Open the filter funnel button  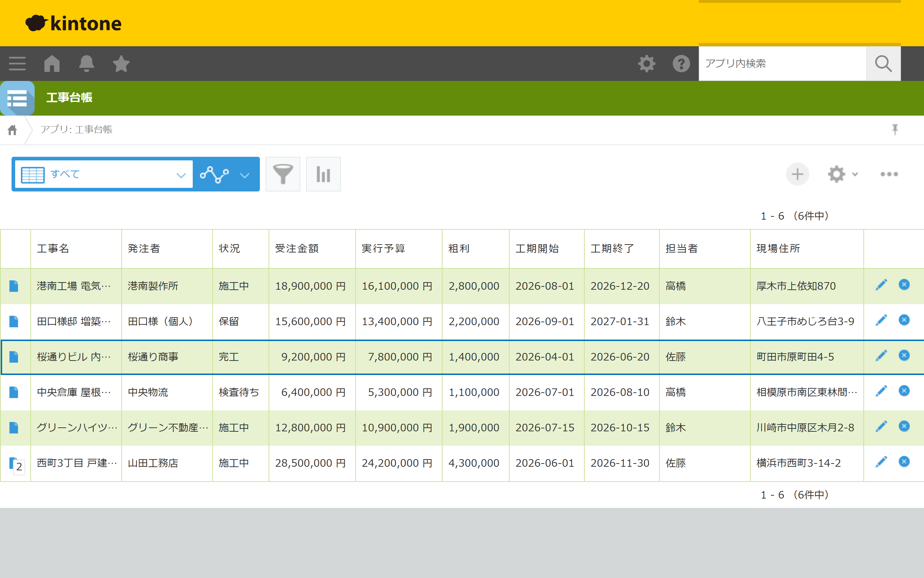tap(283, 174)
